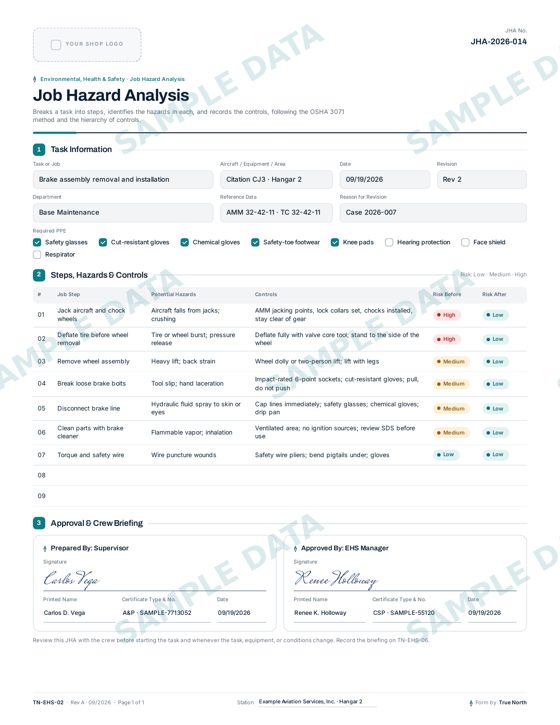Select 'Jack aircraft and chock wheels' step

91,315
